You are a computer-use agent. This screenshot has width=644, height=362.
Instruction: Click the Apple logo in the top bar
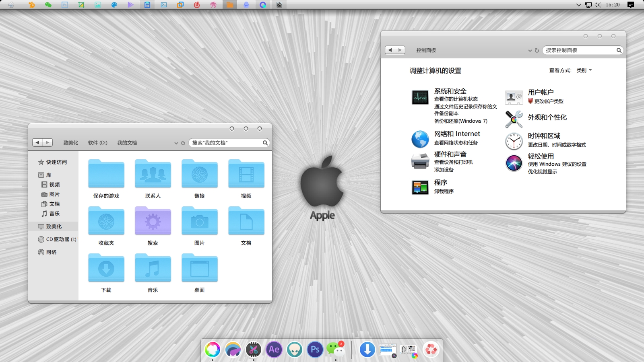click(11, 5)
